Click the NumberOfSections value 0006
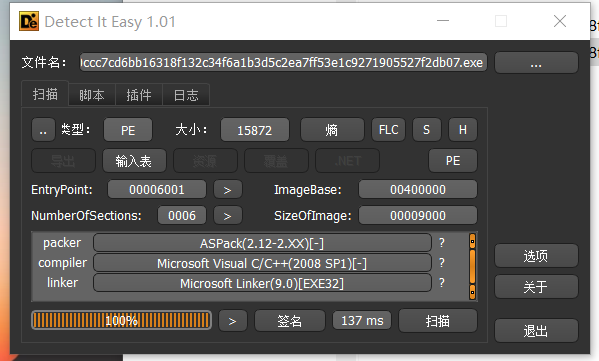 point(182,215)
